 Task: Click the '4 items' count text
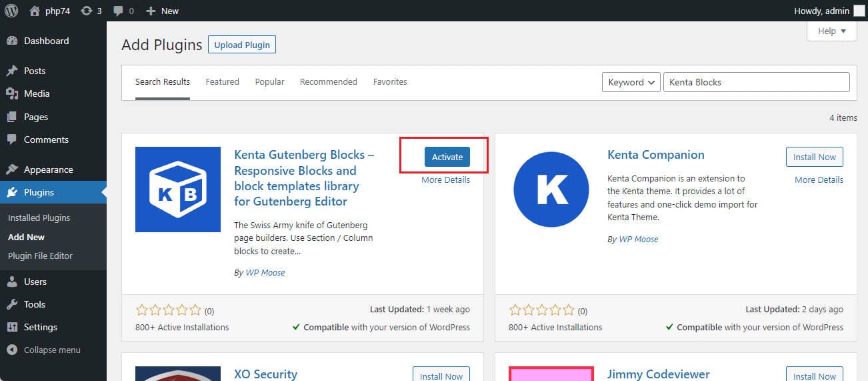(843, 118)
